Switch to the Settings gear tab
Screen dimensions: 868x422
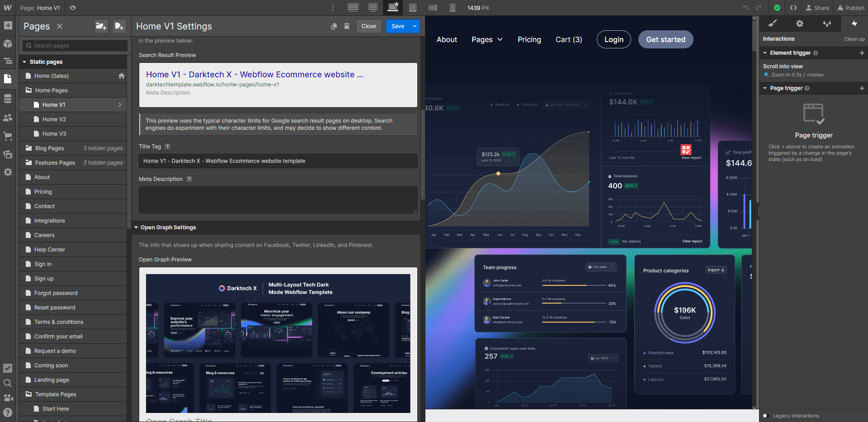799,24
